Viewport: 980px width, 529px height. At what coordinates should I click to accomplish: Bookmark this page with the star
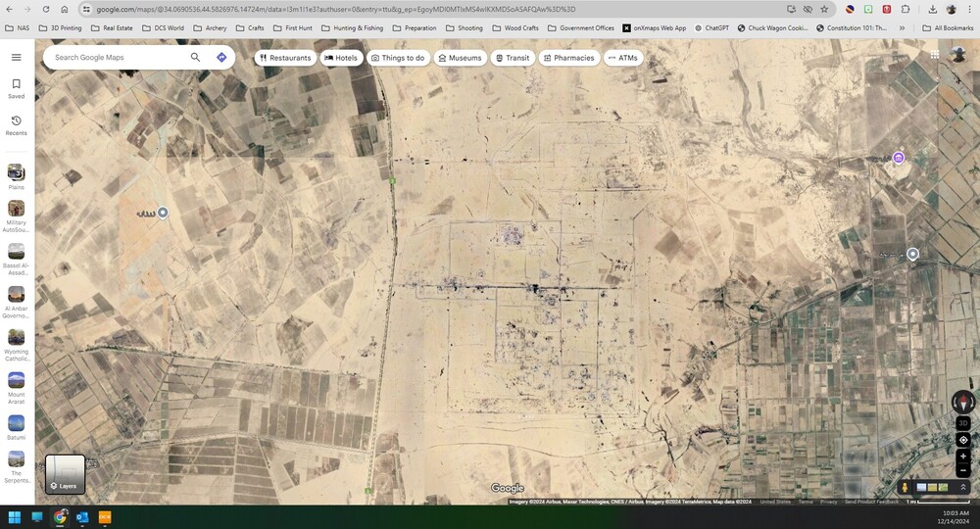(x=824, y=10)
